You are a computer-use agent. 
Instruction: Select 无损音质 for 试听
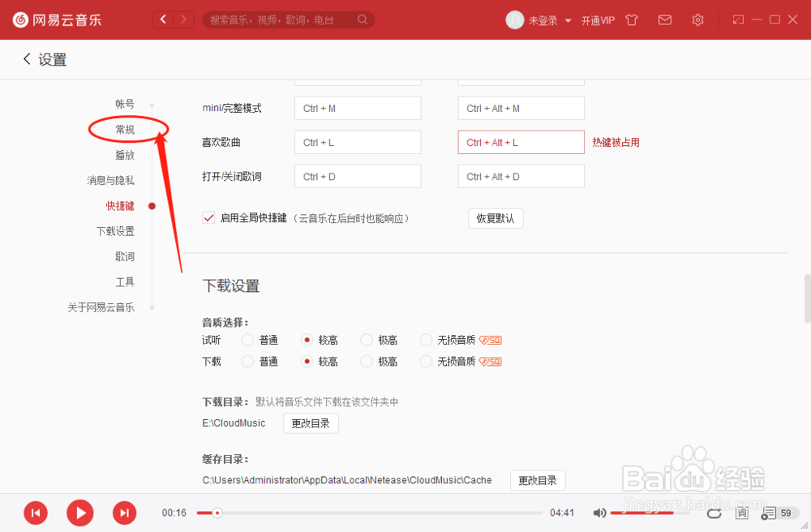(427, 340)
